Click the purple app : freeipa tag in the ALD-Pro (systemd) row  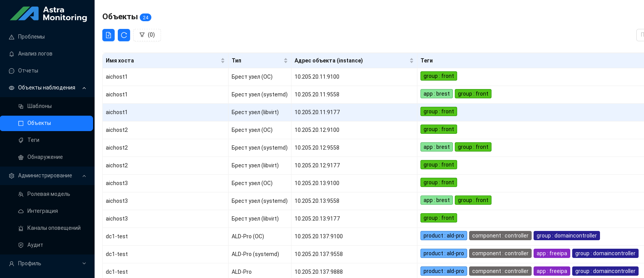tap(552, 253)
